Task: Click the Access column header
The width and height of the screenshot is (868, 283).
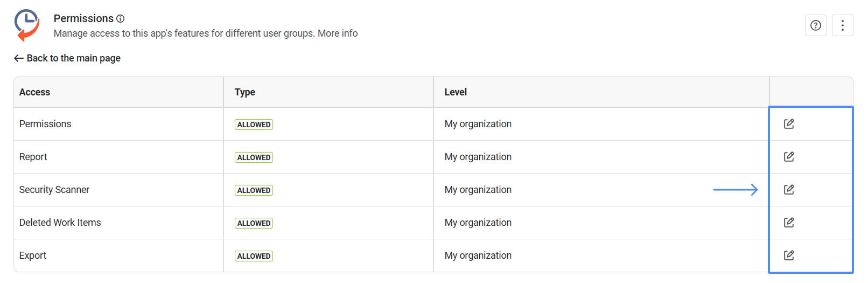Action: pos(34,92)
